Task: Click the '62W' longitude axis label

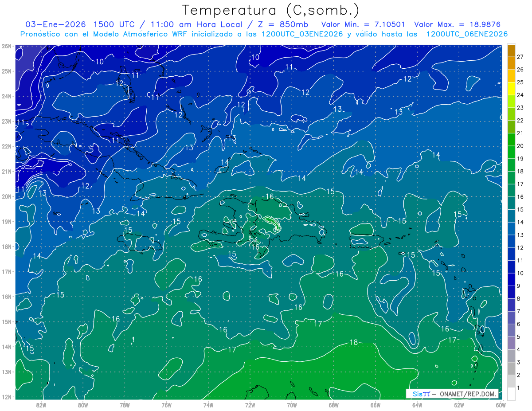Action: click(x=459, y=405)
